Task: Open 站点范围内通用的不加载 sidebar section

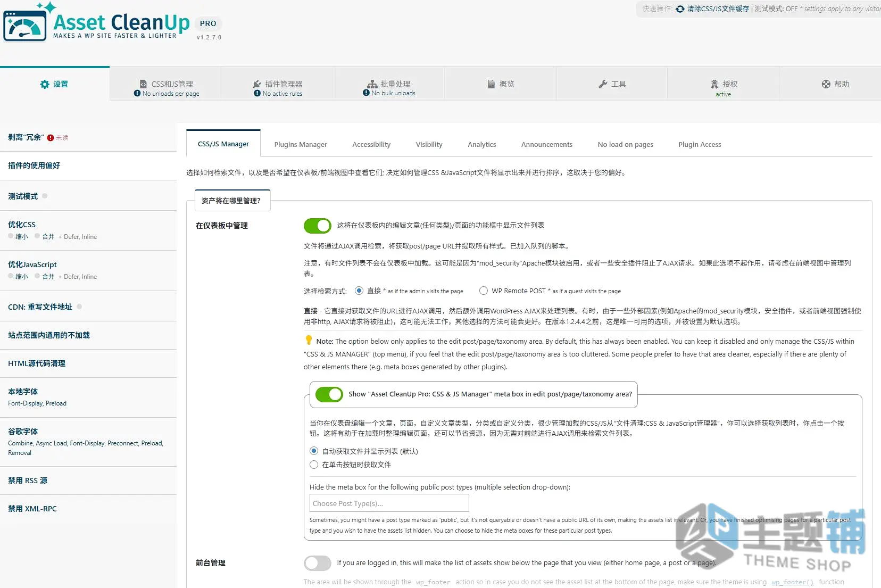Action: tap(88, 335)
